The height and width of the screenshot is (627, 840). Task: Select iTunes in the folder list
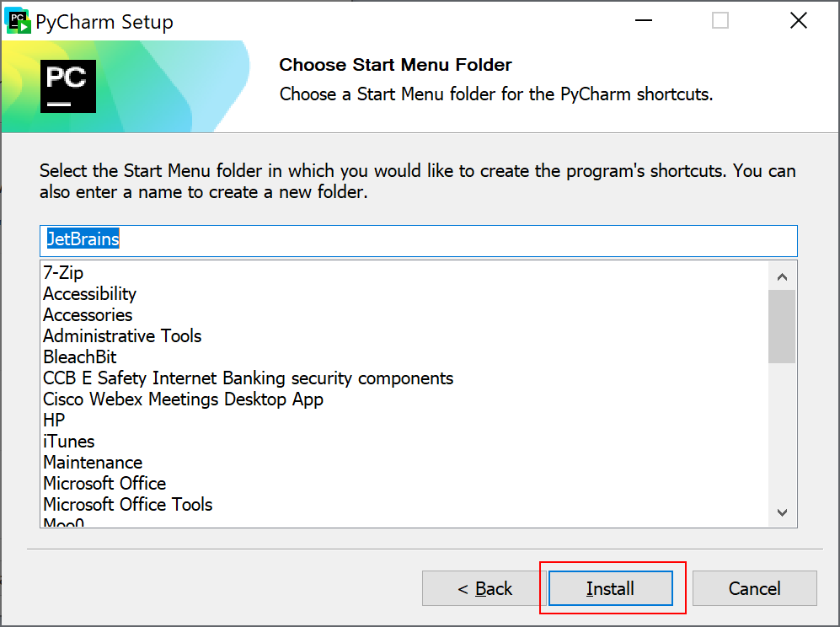coord(68,442)
